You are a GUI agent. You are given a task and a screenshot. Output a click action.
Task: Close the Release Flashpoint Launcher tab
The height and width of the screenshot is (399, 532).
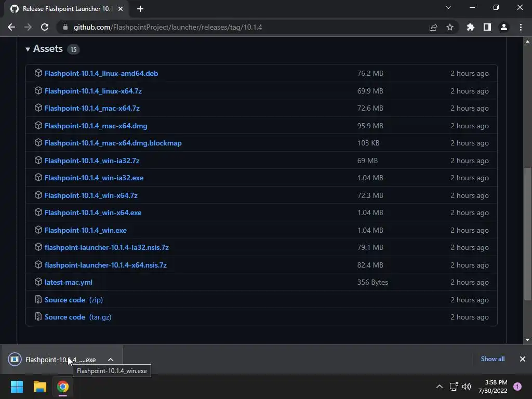click(x=121, y=9)
